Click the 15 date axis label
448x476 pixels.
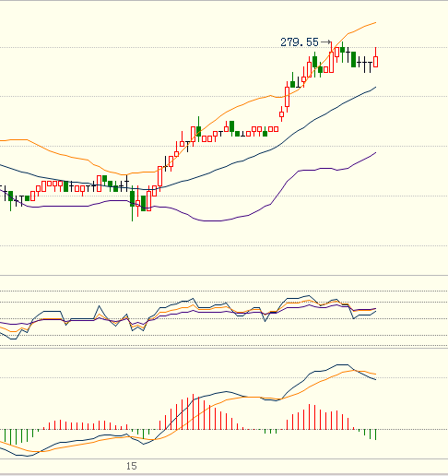[x=132, y=466]
